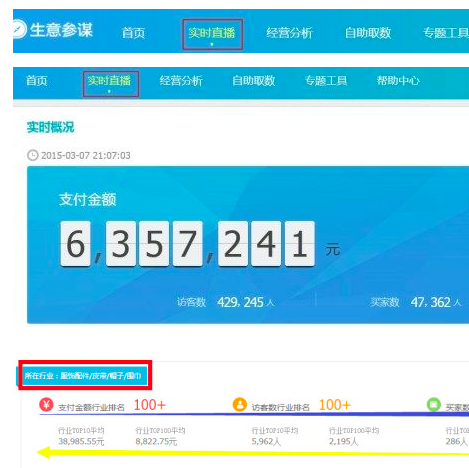Screen dimensions: 469x468
Task: Click the 2,195人 TOP100 average value
Action: tap(343, 442)
